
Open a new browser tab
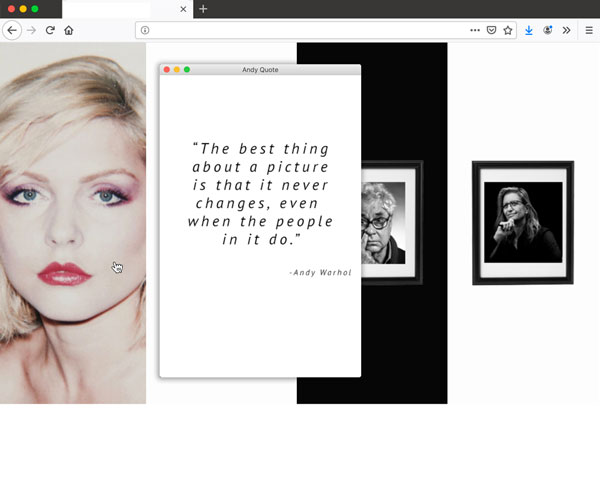tap(203, 9)
